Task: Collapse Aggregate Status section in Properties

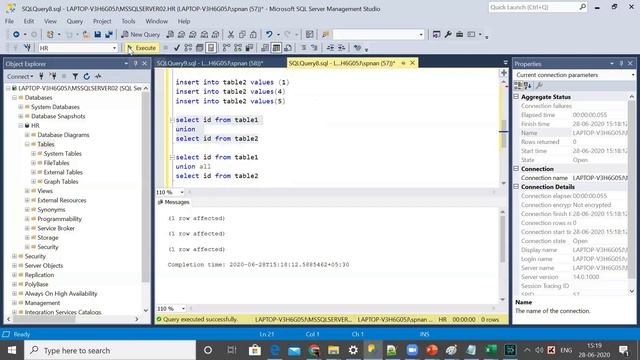Action: (516, 97)
